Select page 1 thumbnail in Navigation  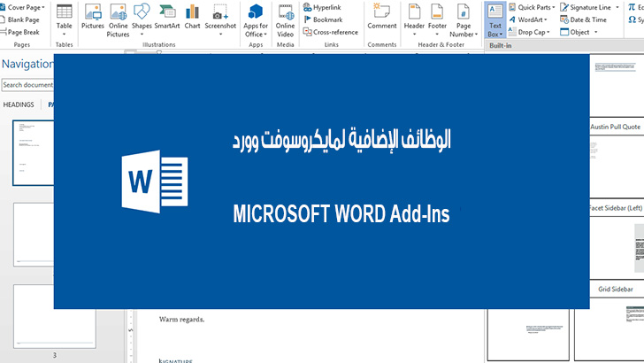tap(34, 152)
